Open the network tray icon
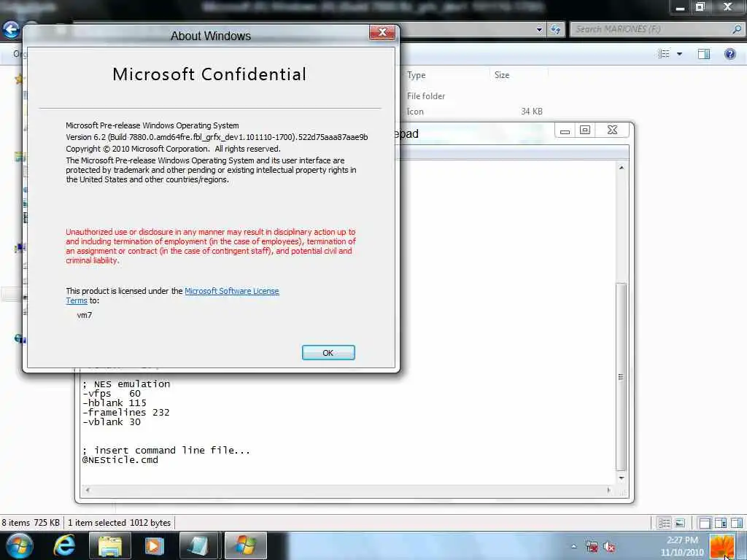The height and width of the screenshot is (560, 747). [592, 546]
